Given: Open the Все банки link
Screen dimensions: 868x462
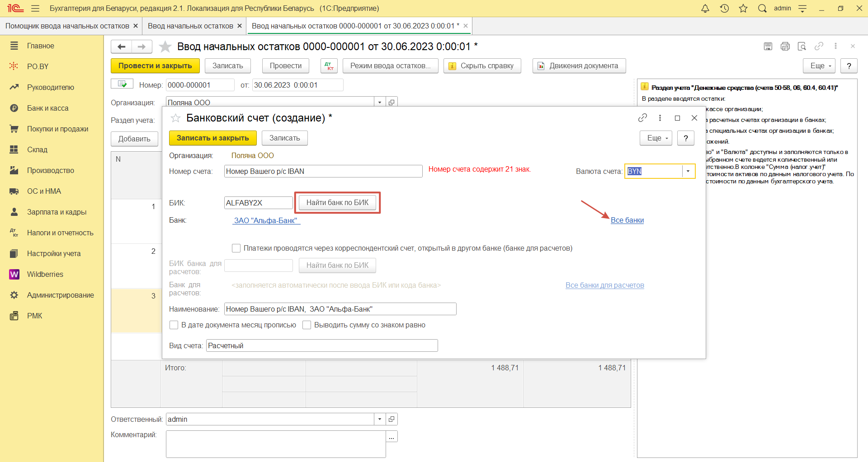Looking at the screenshot, I should tap(627, 220).
